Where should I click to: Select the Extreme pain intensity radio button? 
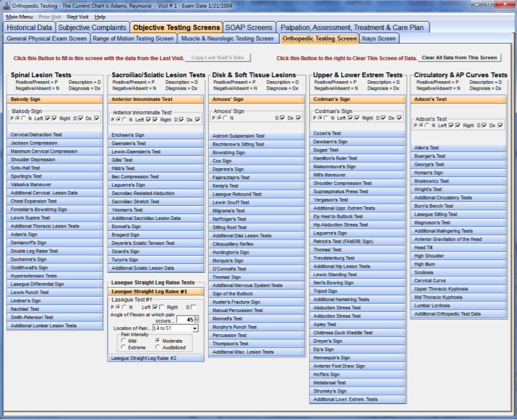coord(124,346)
